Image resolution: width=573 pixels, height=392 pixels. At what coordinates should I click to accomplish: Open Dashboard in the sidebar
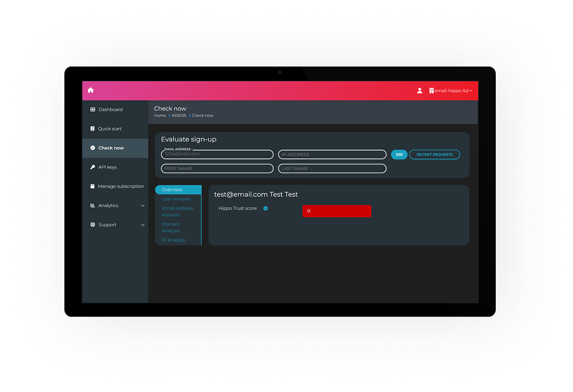pyautogui.click(x=115, y=109)
